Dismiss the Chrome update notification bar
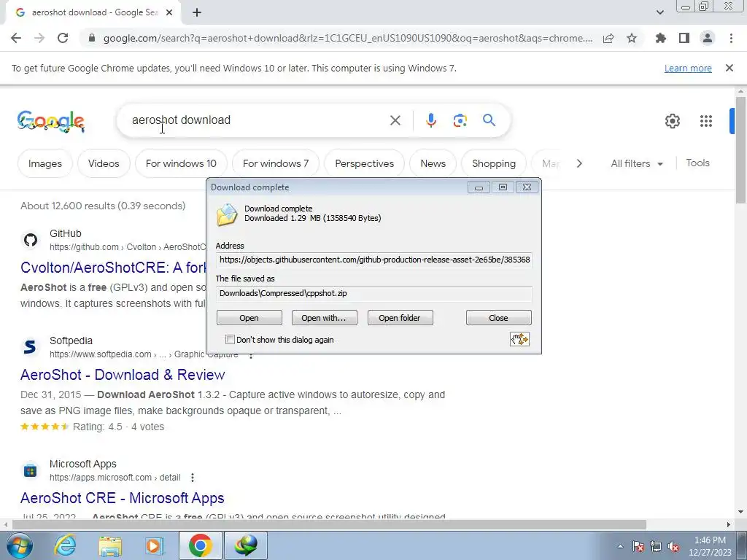 (x=729, y=68)
